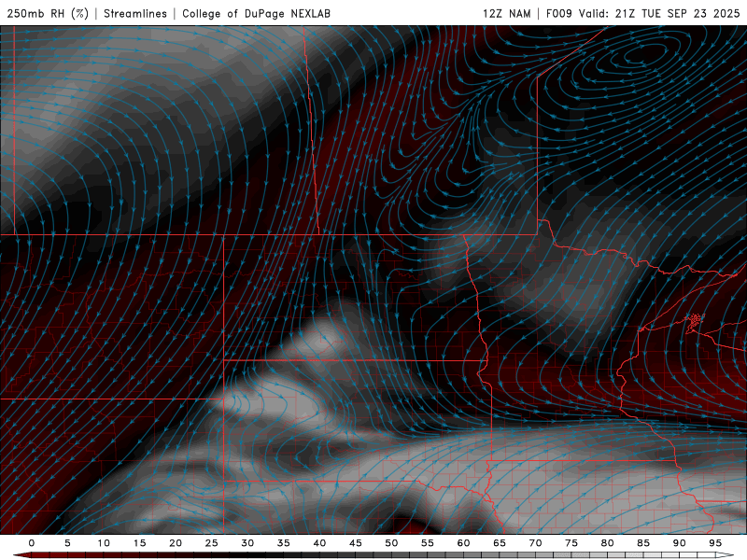Click the "70" value on the RH scale
Screen dimensions: 747x560
pyautogui.click(x=535, y=543)
